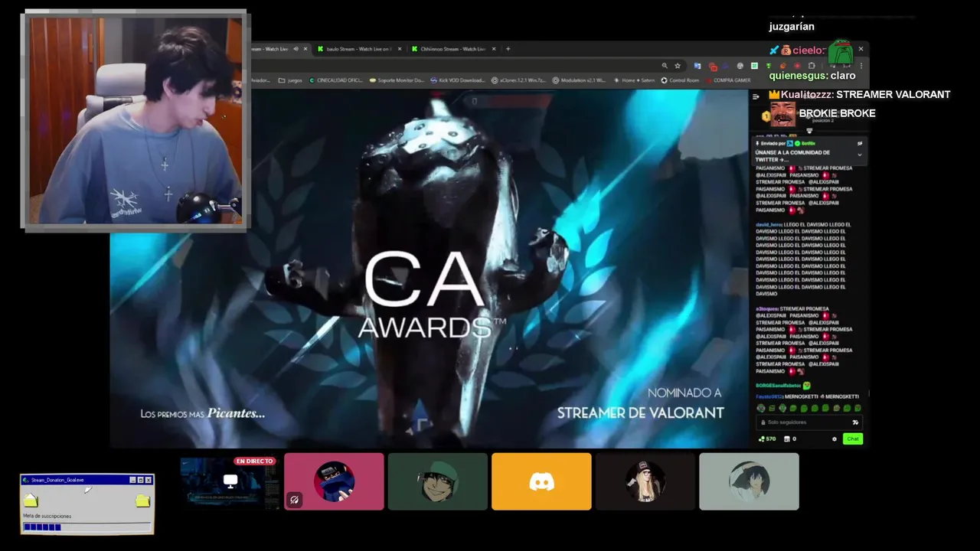Select the anime avatar participant tile
Screen dimensions: 980x551
(x=749, y=481)
